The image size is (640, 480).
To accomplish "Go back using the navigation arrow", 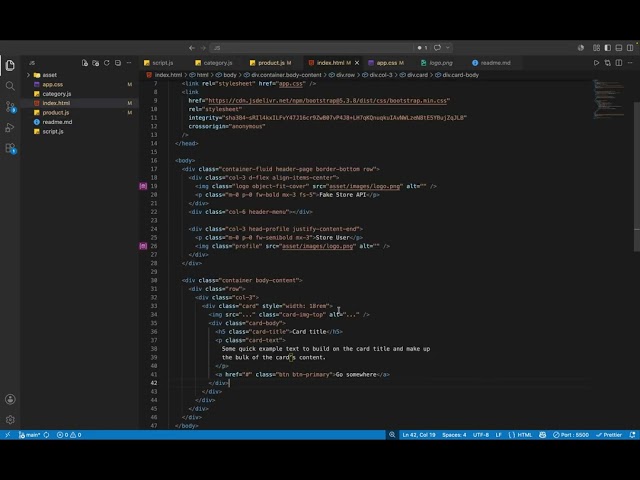I will coord(191,48).
